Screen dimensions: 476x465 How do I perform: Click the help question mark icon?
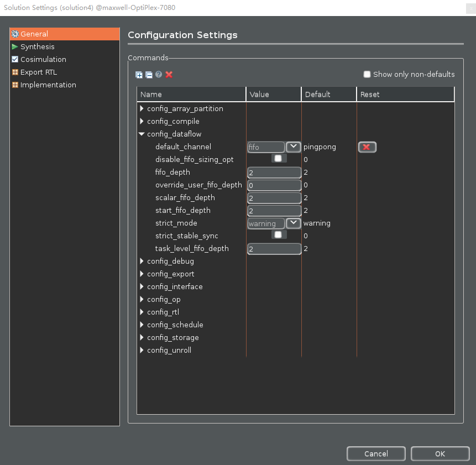pyautogui.click(x=159, y=75)
